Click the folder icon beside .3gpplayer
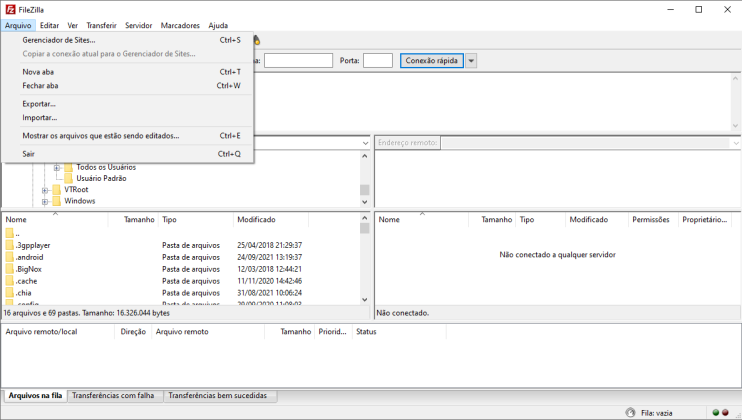This screenshot has height=420, width=742. 9,245
